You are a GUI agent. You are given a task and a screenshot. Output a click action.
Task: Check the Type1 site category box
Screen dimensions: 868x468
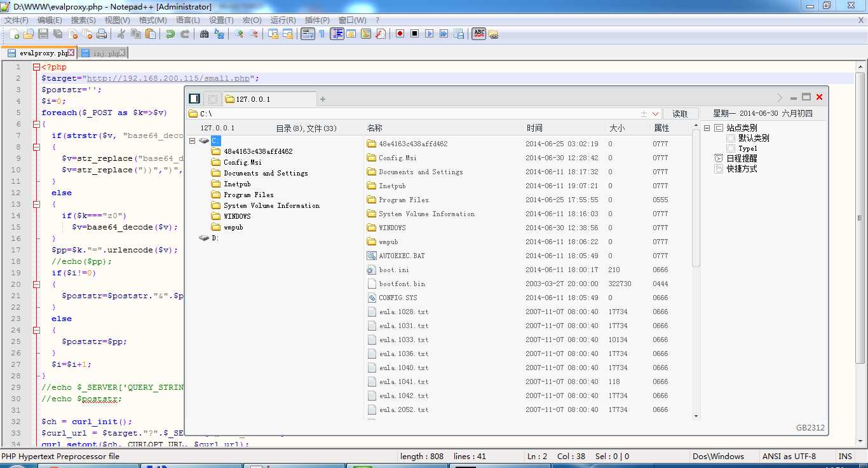(x=731, y=148)
